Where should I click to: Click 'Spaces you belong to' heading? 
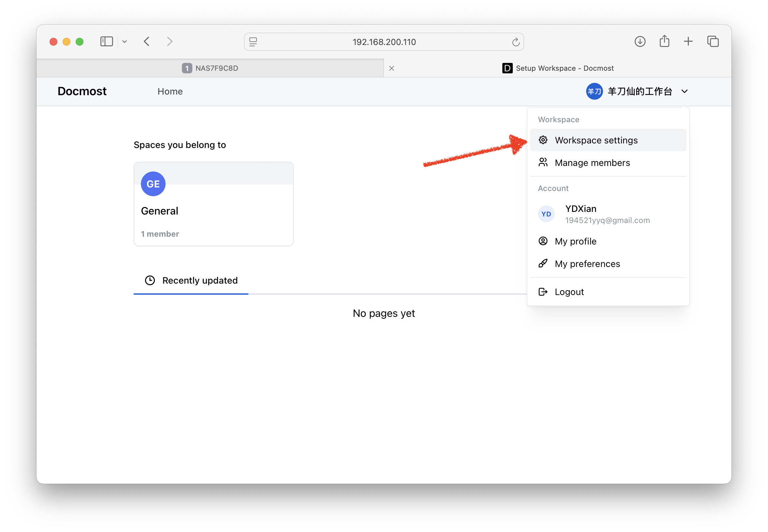click(x=180, y=145)
